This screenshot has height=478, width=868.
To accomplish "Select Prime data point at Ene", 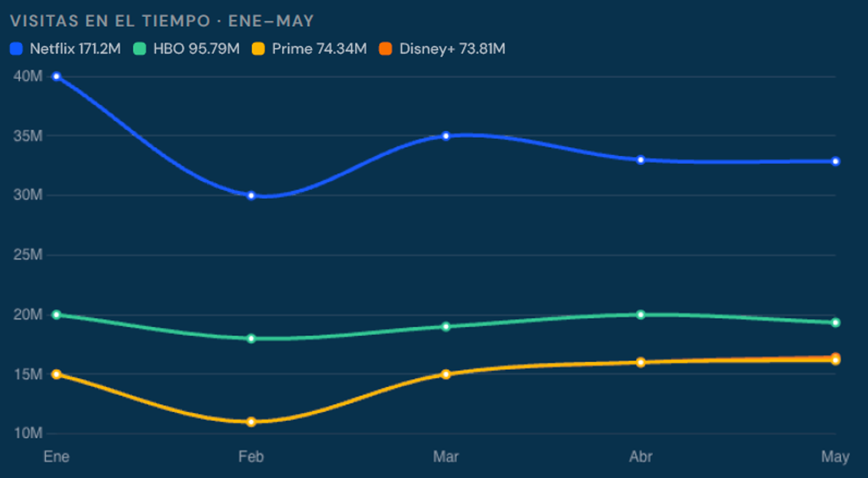I will coord(56,374).
